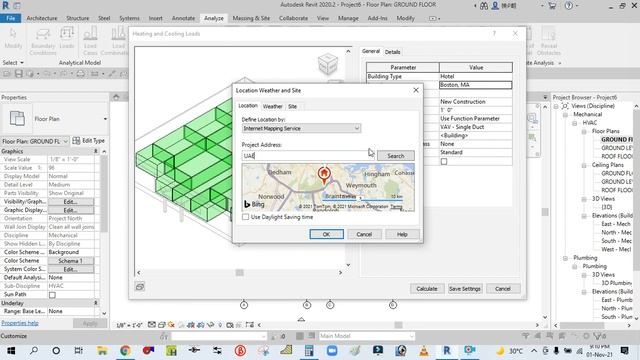
Task: Click the preview toggle icon below the 3D preview
Action: click(140, 287)
